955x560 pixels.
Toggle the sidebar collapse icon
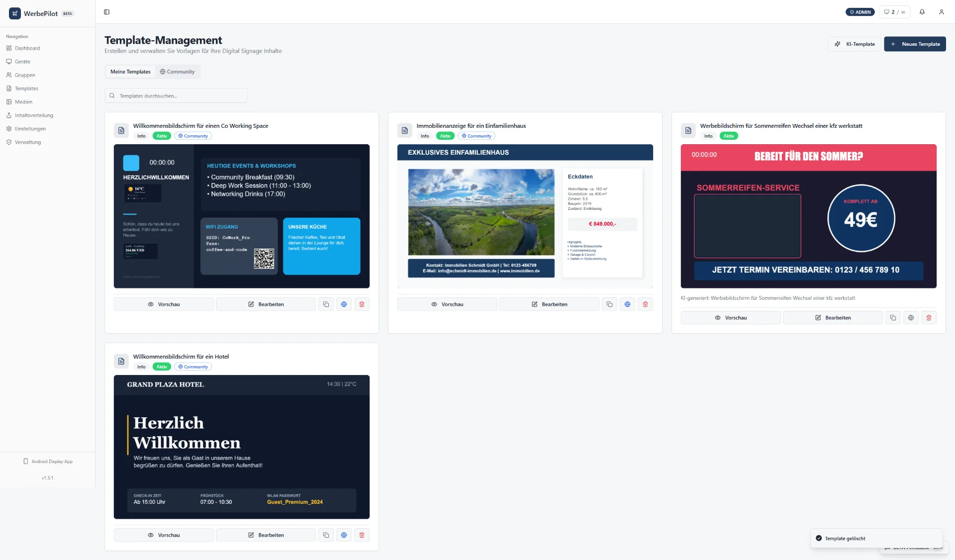(106, 12)
